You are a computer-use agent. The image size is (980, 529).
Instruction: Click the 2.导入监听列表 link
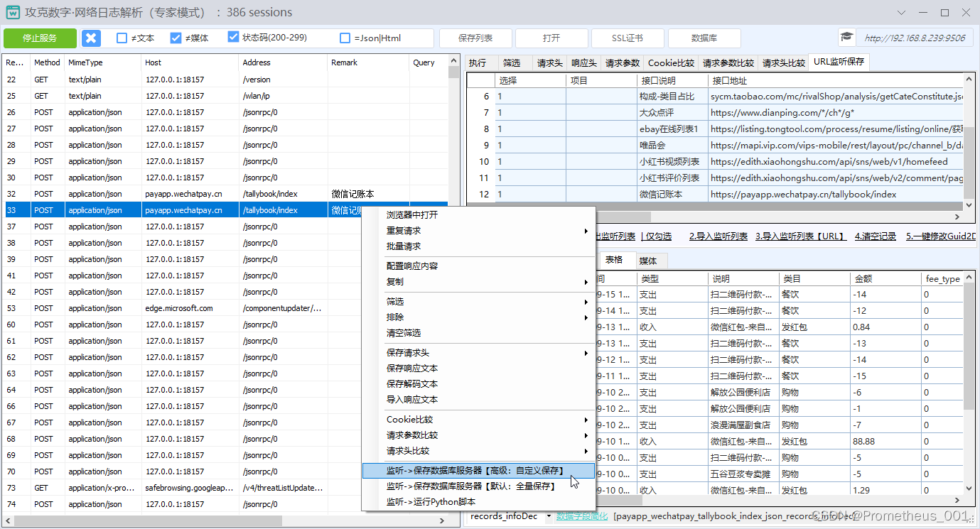[718, 236]
